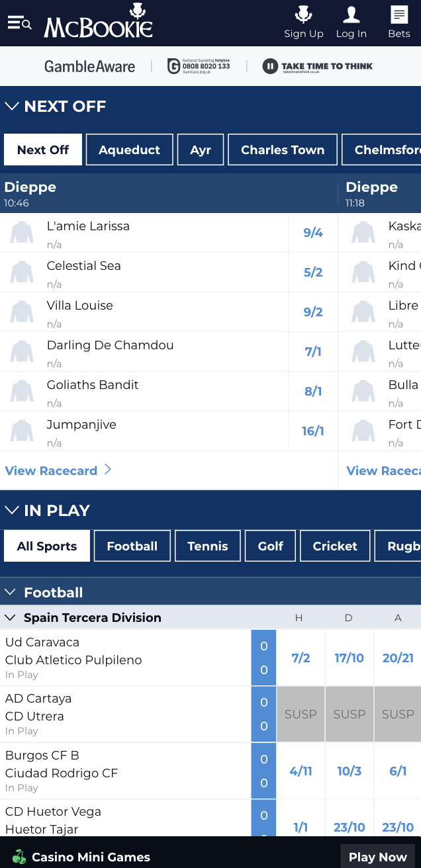Click the GambleAware text link
Viewport: 421px width, 868px height.
click(89, 66)
